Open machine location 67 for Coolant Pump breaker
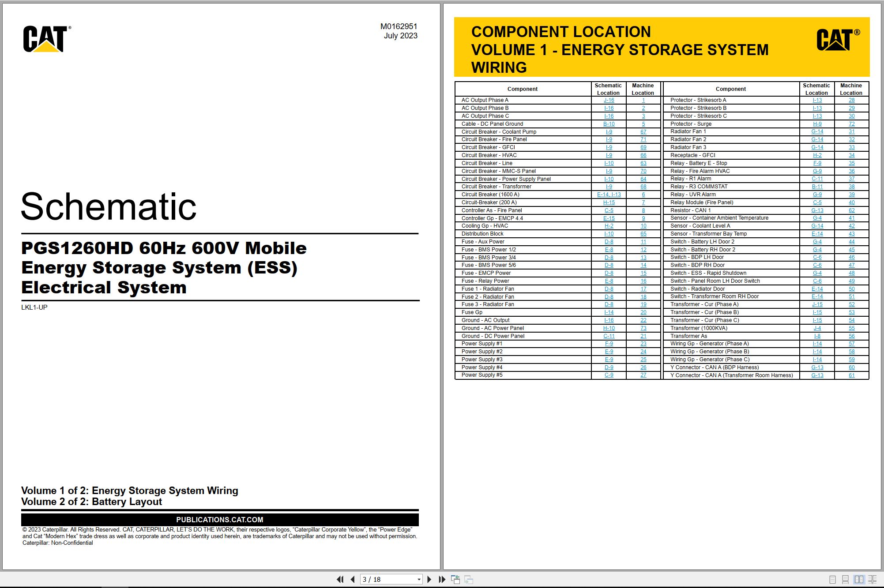 (643, 132)
